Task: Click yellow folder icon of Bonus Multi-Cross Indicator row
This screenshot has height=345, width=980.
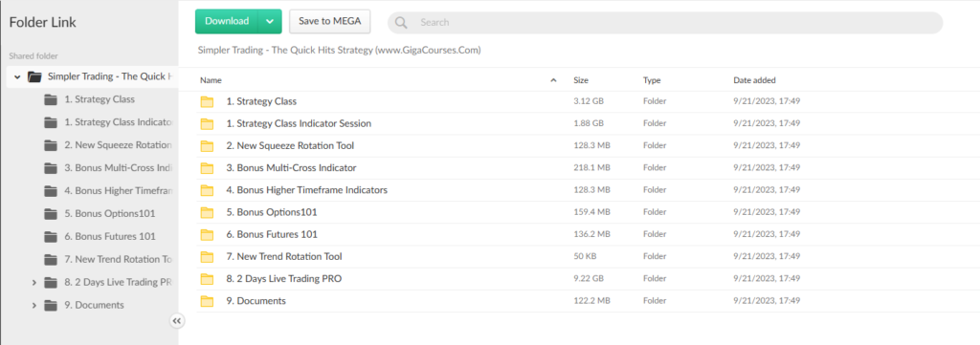Action: (x=207, y=168)
